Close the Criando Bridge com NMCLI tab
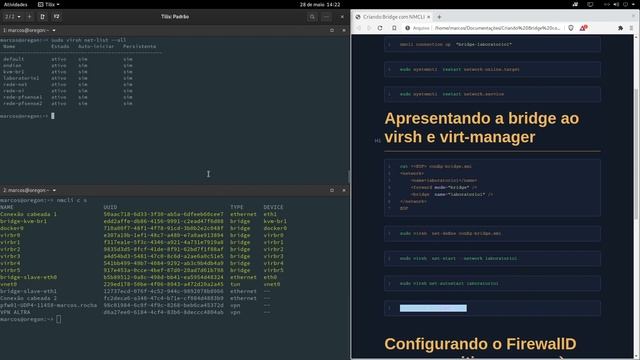Screen dimensions: 640x360 (x=429, y=17)
